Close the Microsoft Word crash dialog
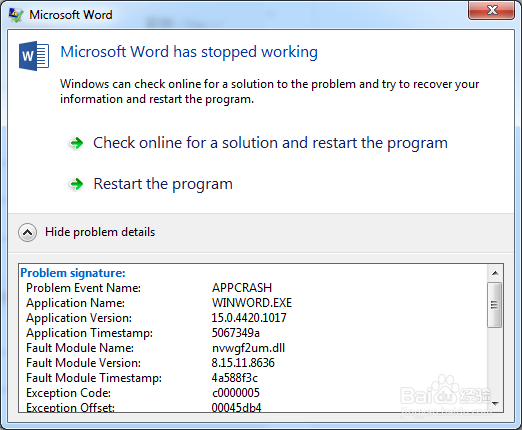The image size is (522, 430). point(491,10)
